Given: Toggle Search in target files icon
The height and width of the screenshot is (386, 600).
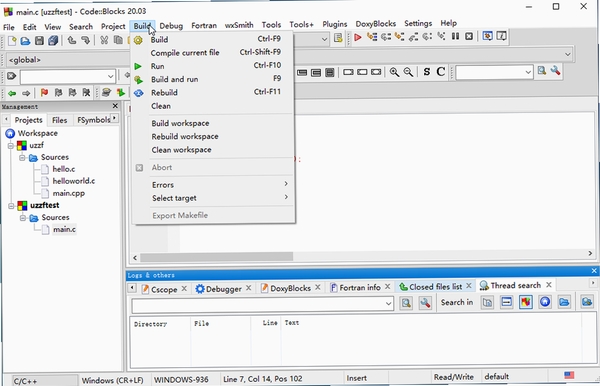Looking at the screenshot, I should pos(507,302).
